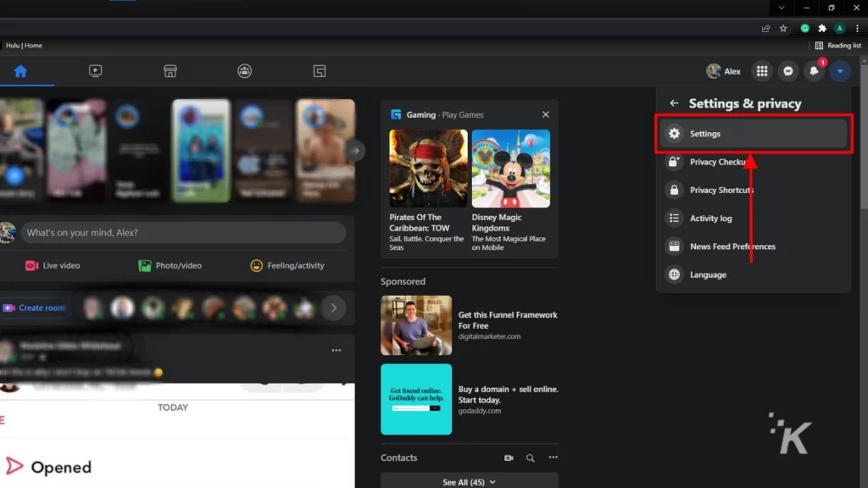Image resolution: width=868 pixels, height=488 pixels.
Task: Click the Privacy Checkup lock icon
Action: (674, 162)
